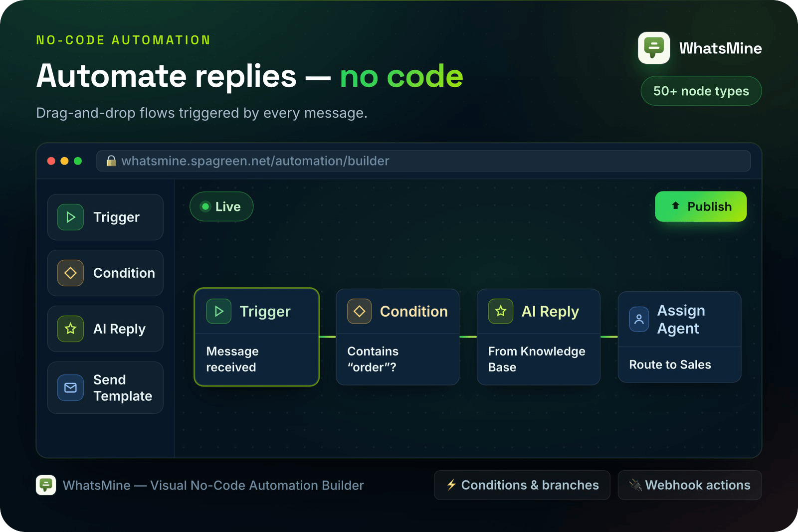This screenshot has height=532, width=798.
Task: Click the upload arrow icon in Publish
Action: (675, 206)
